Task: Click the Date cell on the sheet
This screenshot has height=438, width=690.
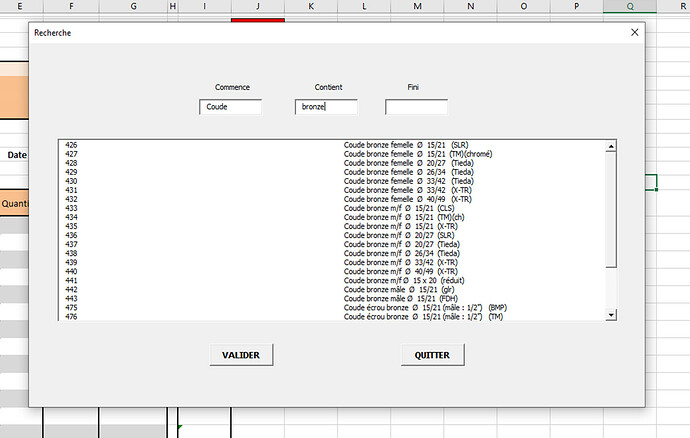Action: point(16,156)
